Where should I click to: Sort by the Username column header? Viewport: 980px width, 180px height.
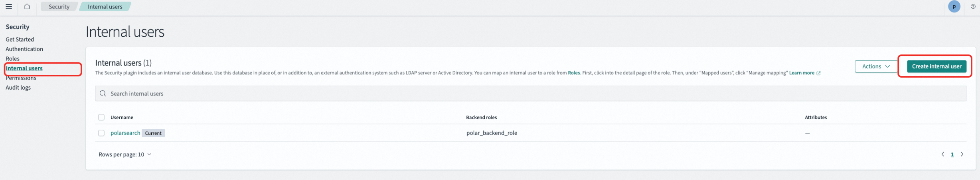(122, 117)
